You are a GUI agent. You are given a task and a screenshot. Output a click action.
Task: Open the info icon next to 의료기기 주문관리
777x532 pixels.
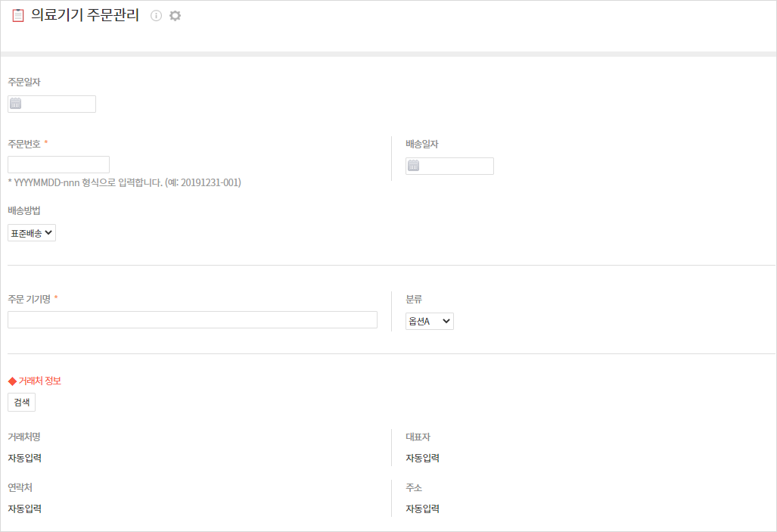click(157, 16)
